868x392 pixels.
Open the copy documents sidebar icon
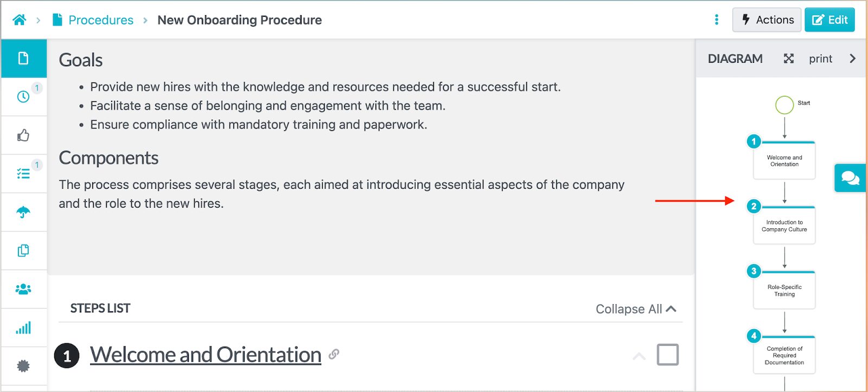click(23, 250)
